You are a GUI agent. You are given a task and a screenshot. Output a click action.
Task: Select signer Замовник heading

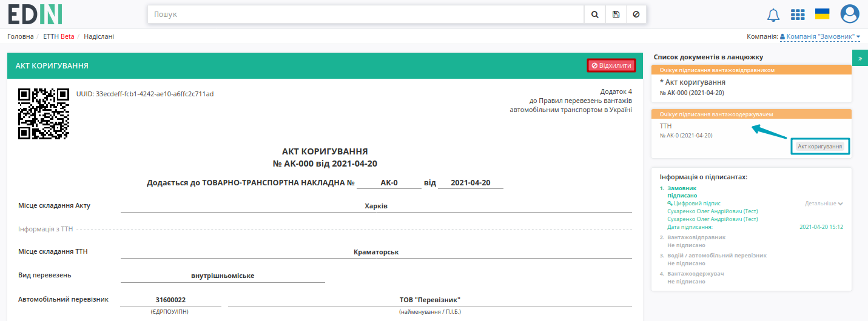click(682, 188)
